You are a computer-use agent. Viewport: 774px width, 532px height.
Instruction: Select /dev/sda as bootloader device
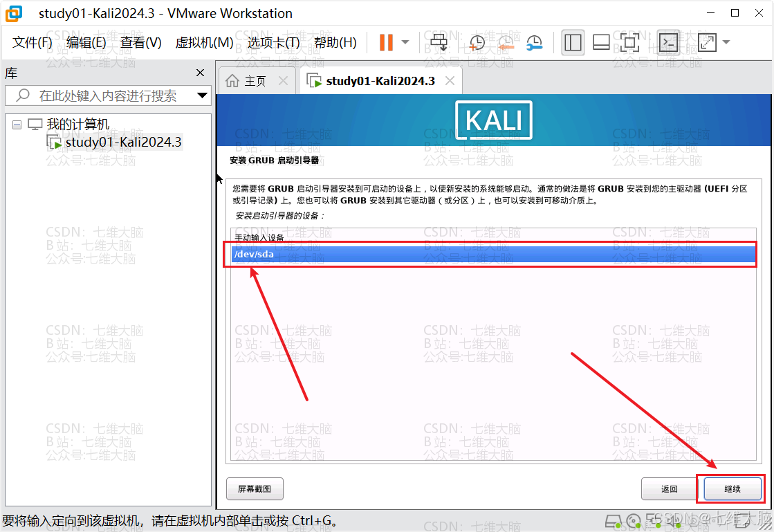click(494, 254)
